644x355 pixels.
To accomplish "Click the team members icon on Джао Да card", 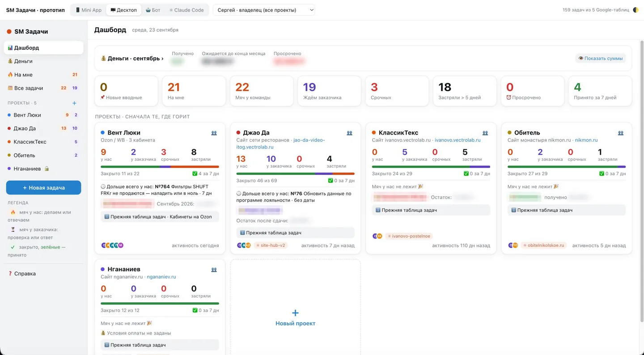I will pyautogui.click(x=349, y=133).
